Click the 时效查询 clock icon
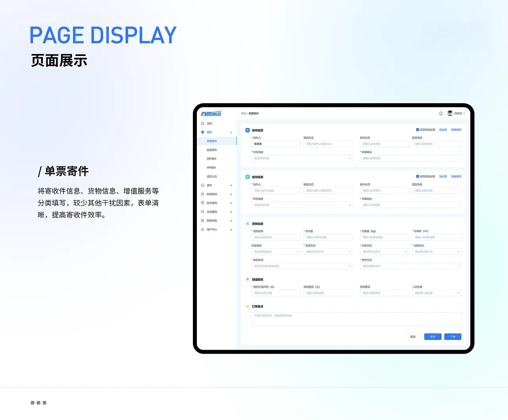Screen dimensions: 508x420 [203, 194]
